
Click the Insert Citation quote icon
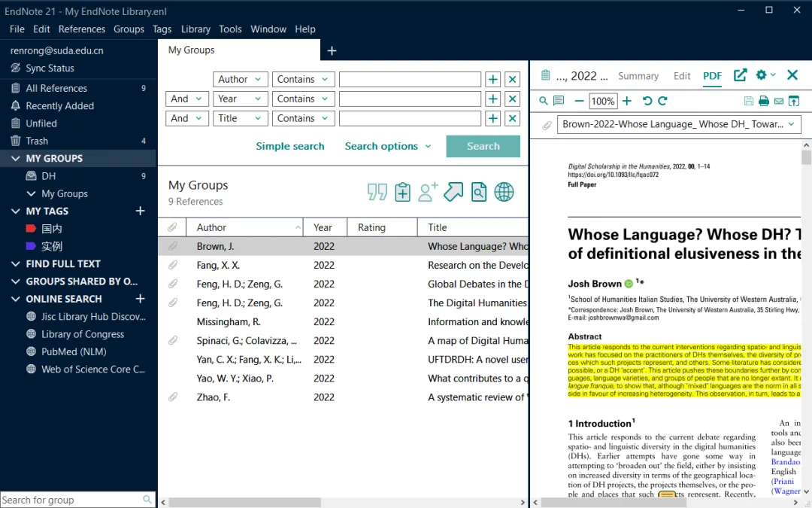pos(377,192)
